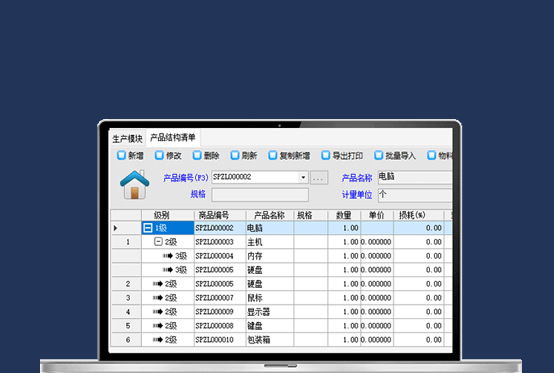
Task: Click the 复制新增 (Copy as New) toolbar icon
Action: click(x=273, y=155)
